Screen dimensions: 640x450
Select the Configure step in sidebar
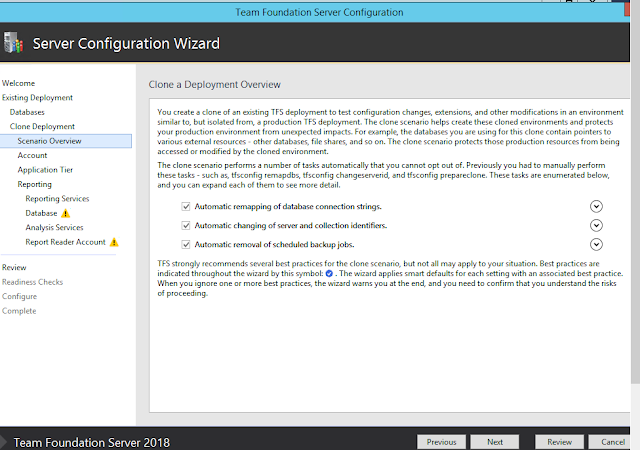coord(19,296)
